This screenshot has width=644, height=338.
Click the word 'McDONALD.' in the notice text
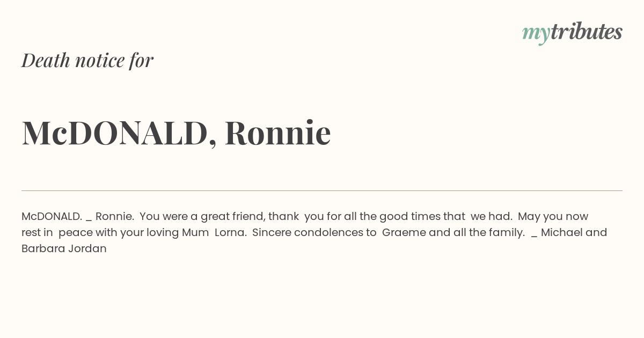tap(52, 216)
